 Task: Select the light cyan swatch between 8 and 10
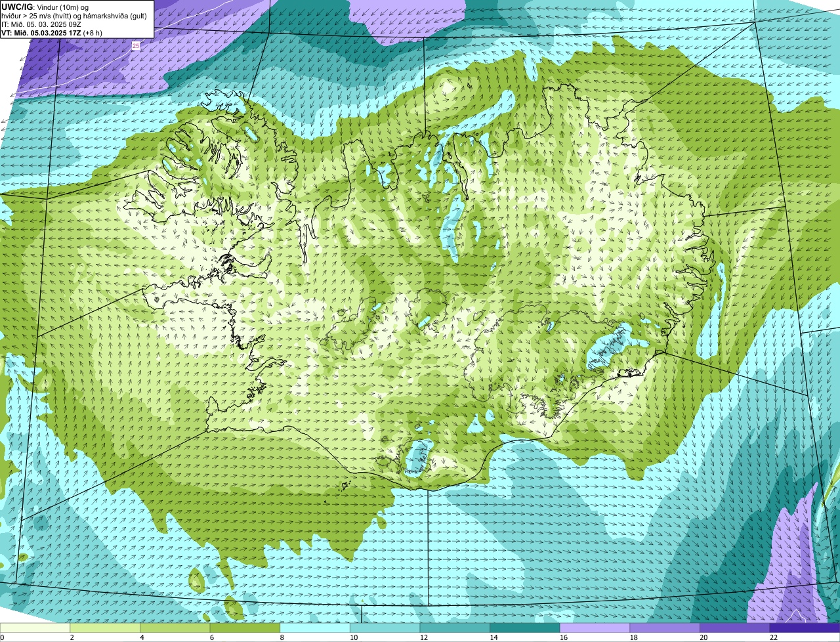click(x=315, y=628)
